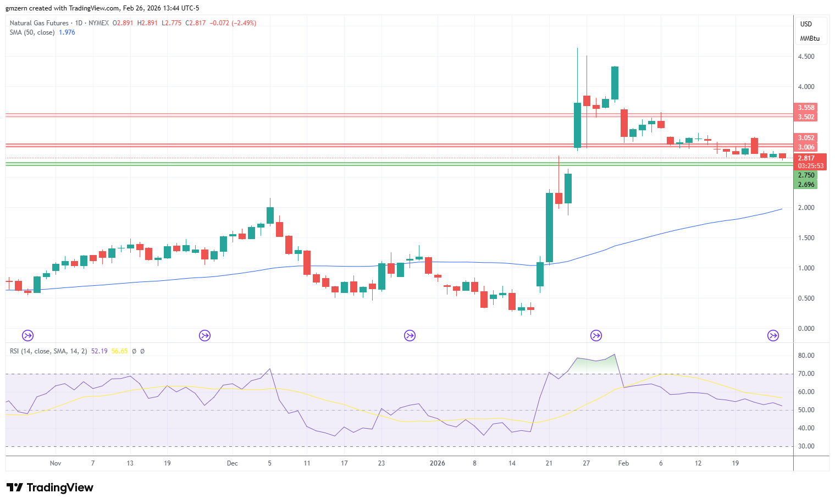The image size is (835, 504).
Task: Click the change value −0.072 (−2.49%)
Action: [x=233, y=23]
